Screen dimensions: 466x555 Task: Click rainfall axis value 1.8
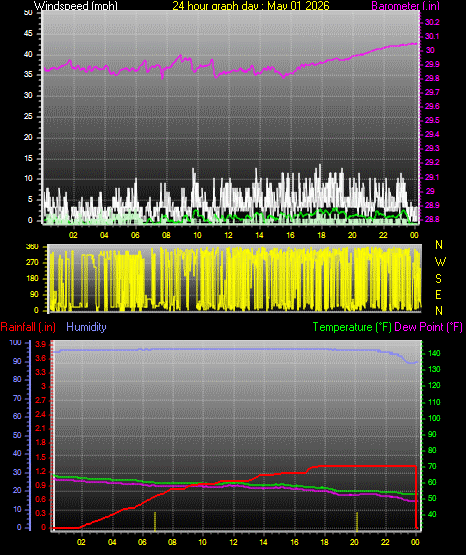click(41, 442)
